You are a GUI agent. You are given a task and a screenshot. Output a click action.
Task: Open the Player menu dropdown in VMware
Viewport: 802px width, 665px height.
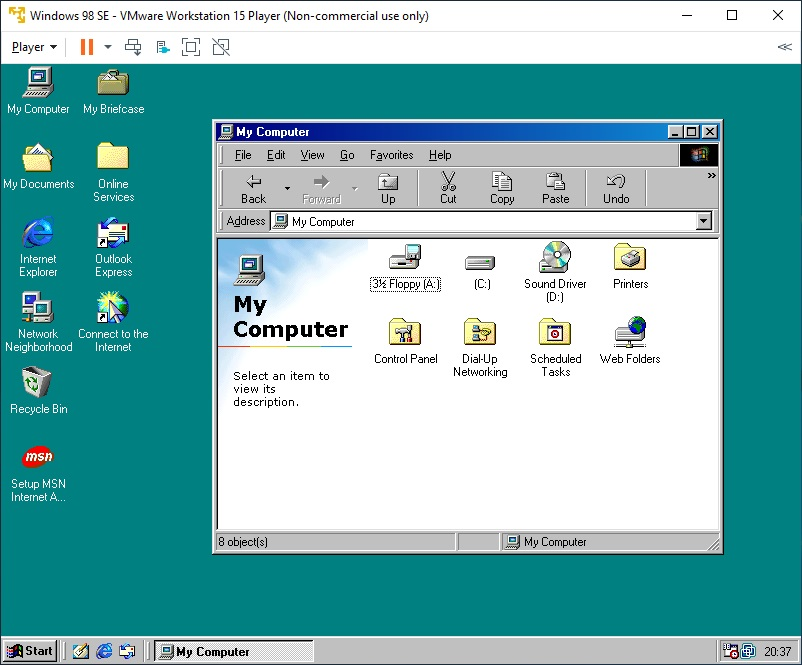click(x=34, y=47)
